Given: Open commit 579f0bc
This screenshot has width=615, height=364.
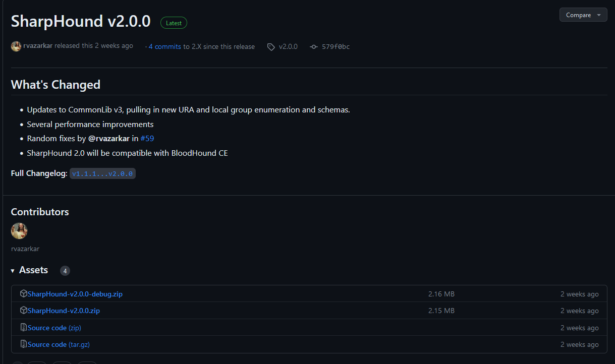Looking at the screenshot, I should click(336, 46).
